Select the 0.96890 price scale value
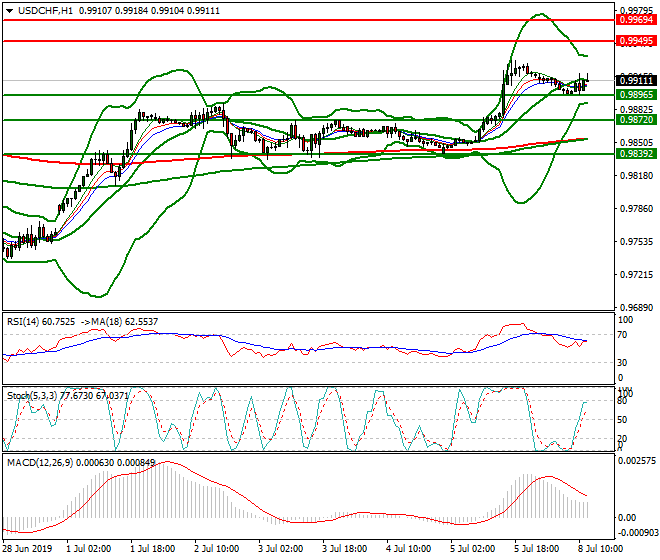This screenshot has width=660, height=560. [637, 308]
